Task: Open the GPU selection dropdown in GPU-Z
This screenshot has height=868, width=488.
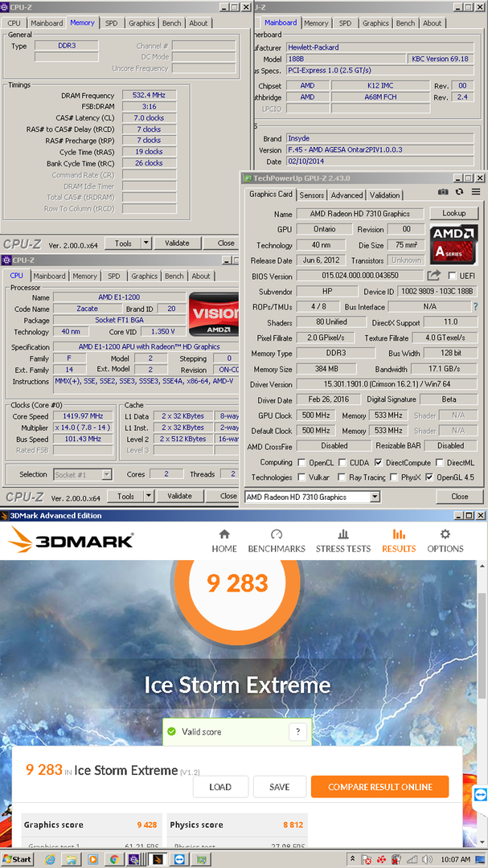Action: coord(375,497)
